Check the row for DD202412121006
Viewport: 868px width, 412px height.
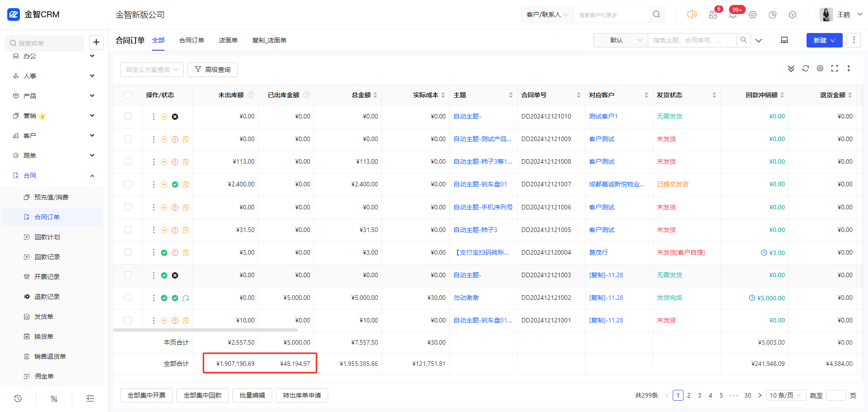tap(128, 207)
